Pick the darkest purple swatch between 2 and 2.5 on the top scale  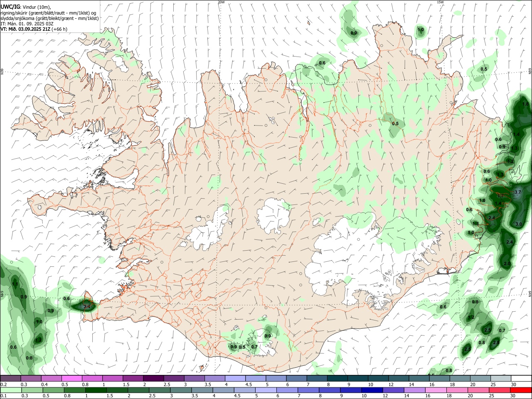click(x=153, y=379)
